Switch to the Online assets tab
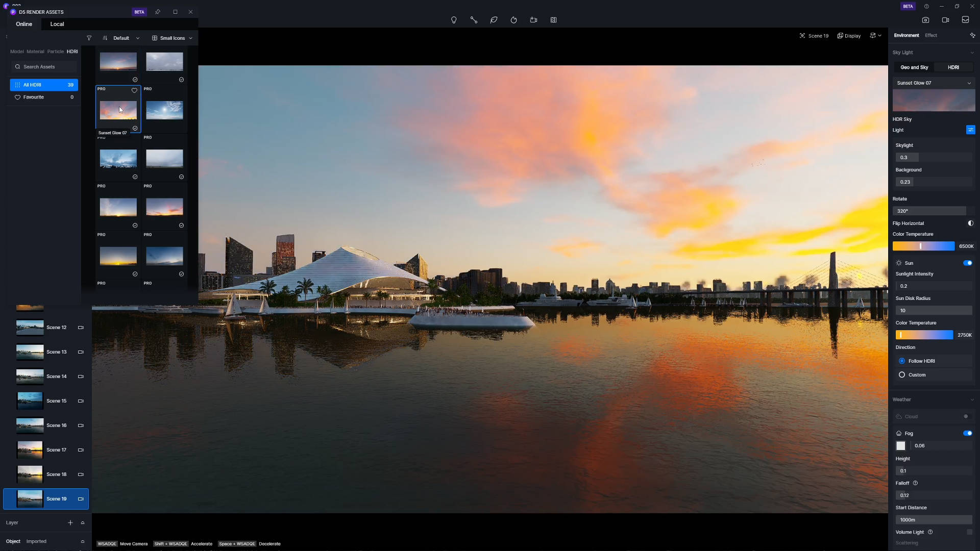The image size is (980, 551). 23,24
